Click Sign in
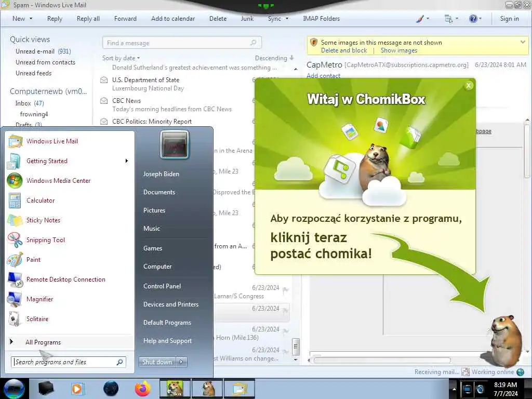The image size is (532, 399). pos(509,19)
